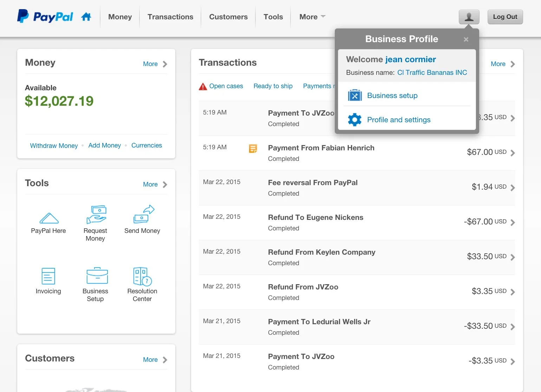
Task: Click the note icon beside Fabian Henrich payment
Action: (x=253, y=149)
